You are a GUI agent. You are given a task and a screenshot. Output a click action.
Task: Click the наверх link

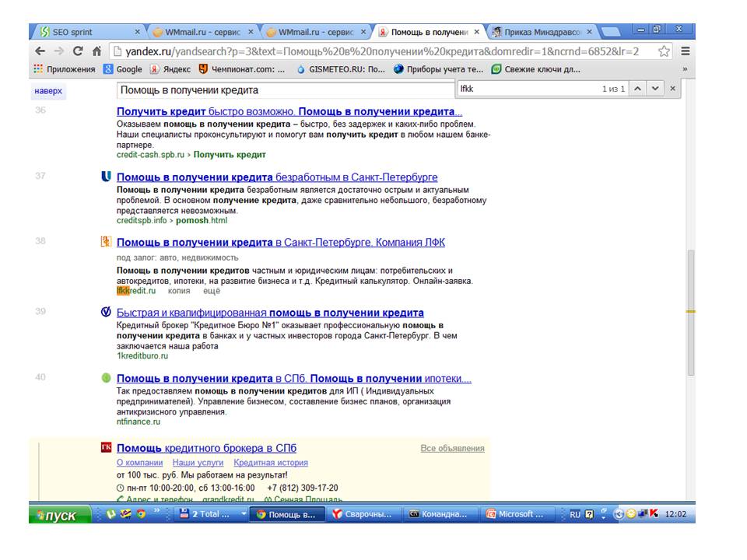(x=48, y=90)
